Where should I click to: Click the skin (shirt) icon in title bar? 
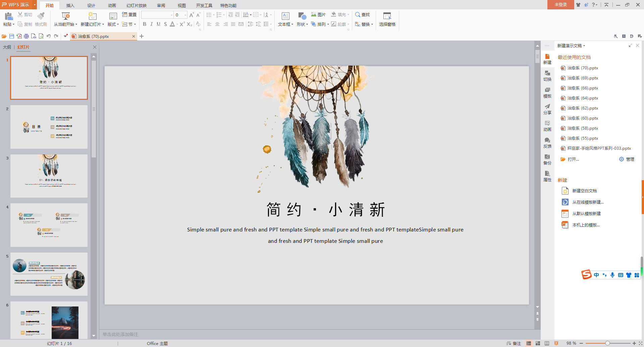point(578,5)
